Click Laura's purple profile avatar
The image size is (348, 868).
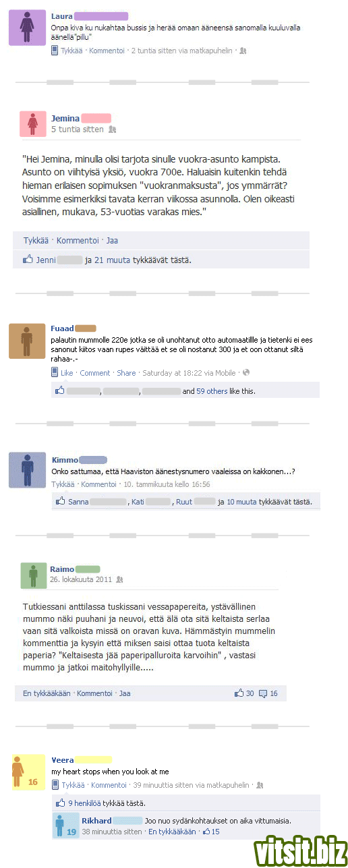(26, 28)
